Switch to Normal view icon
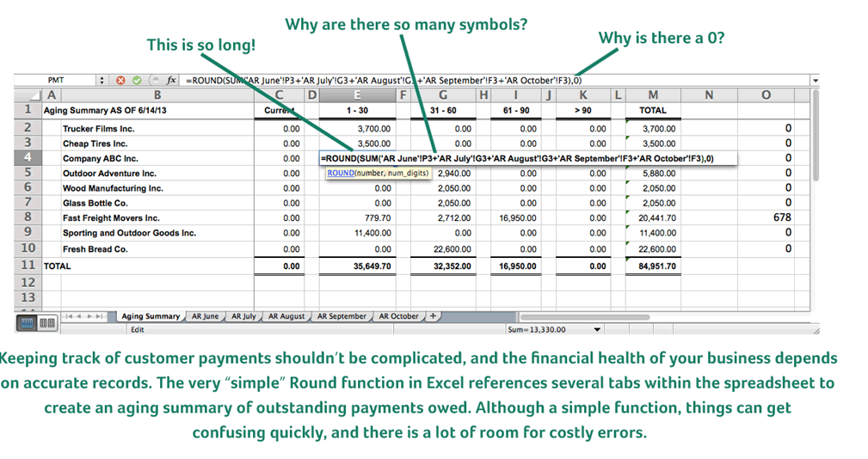This screenshot has width=868, height=459. [28, 323]
